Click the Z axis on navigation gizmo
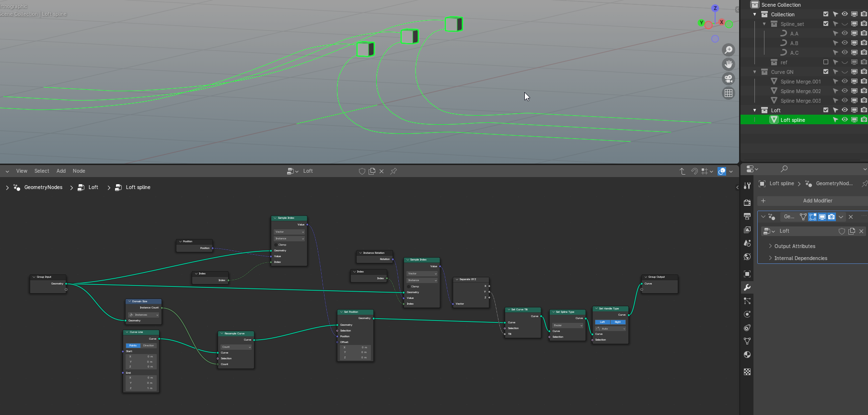Image resolution: width=868 pixels, height=415 pixels. point(715,8)
